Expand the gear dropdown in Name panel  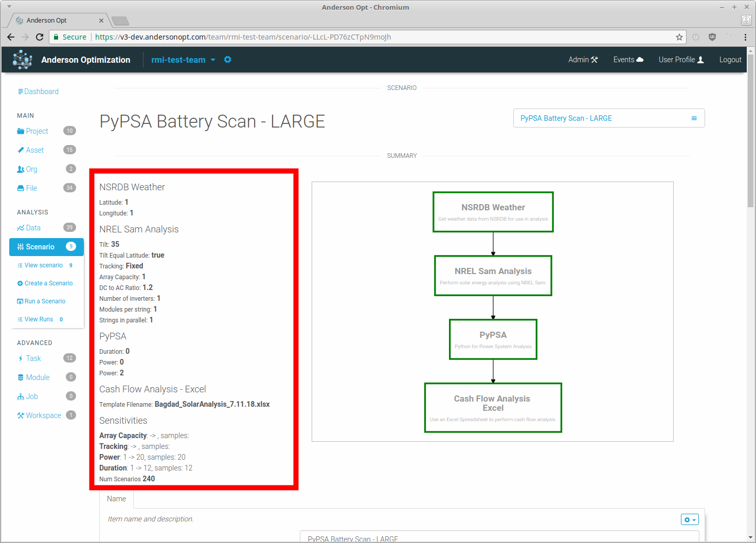(x=689, y=520)
